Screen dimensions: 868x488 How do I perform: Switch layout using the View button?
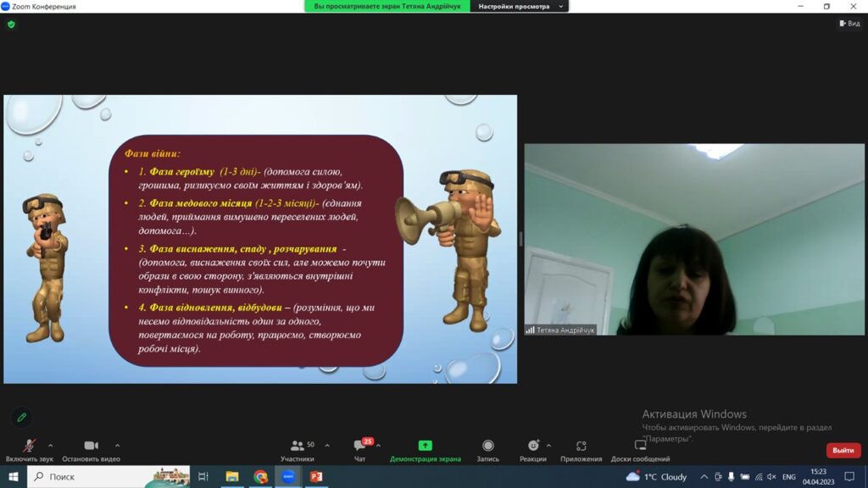click(849, 24)
